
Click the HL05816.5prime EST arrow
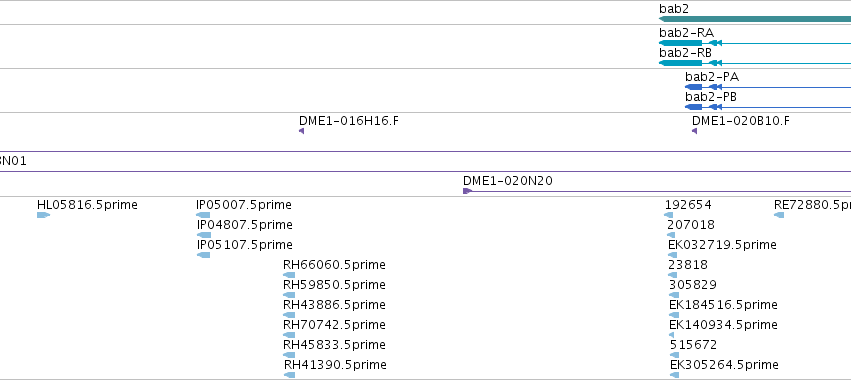coord(43,216)
